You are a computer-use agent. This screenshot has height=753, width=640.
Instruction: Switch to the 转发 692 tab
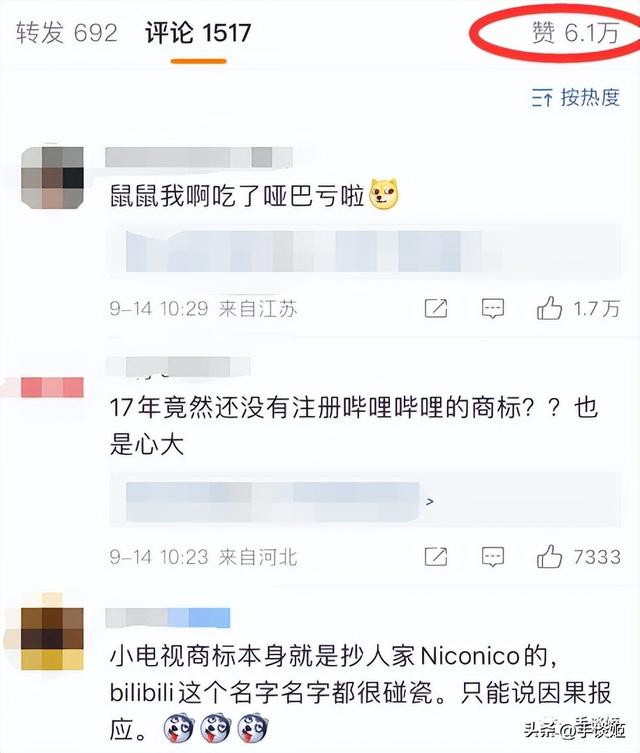pos(66,33)
